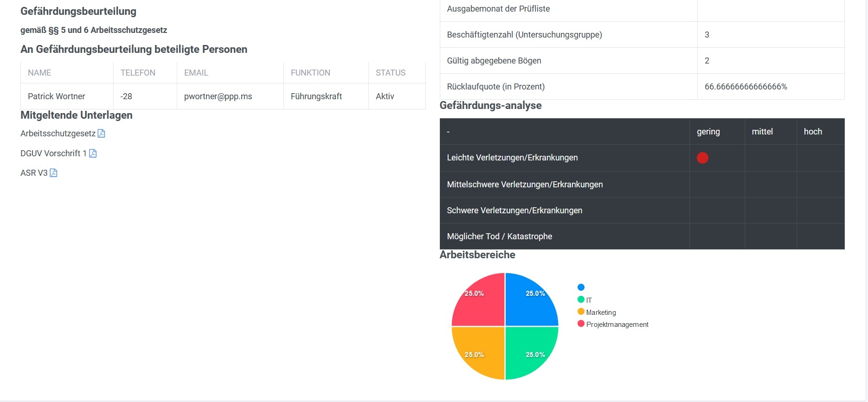Click the Rücklaufquote percentage value

point(746,87)
